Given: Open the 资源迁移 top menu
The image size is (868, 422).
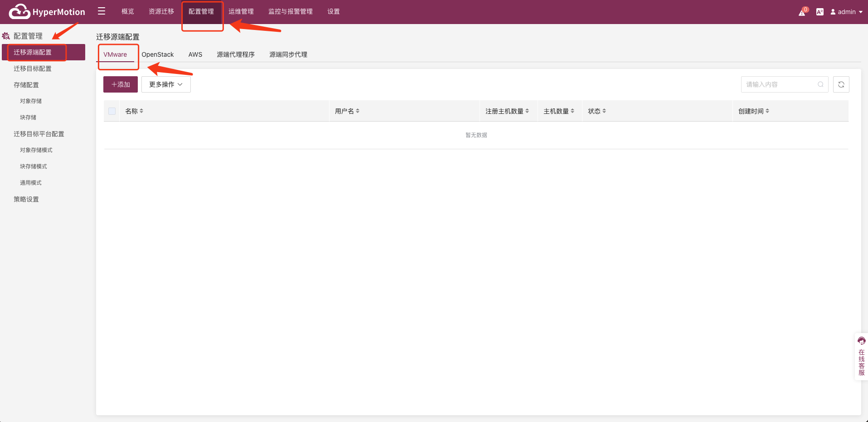Looking at the screenshot, I should (161, 11).
